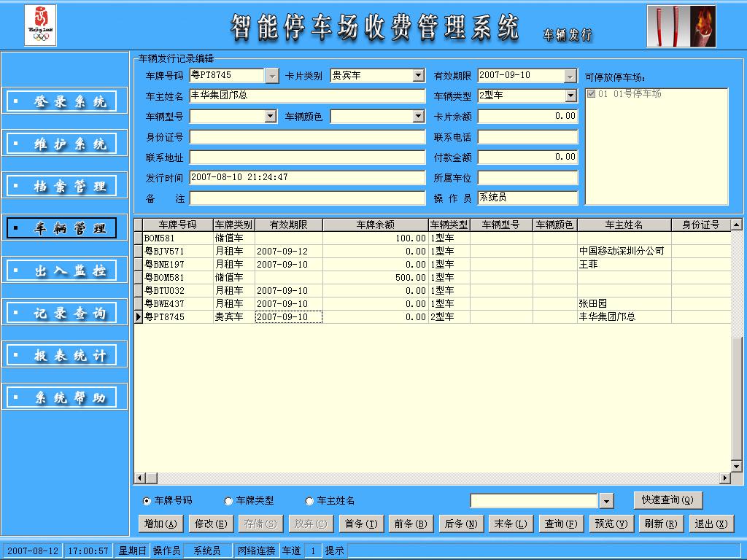
Task: Select the row marker for 粤BJV571
Action: [139, 252]
